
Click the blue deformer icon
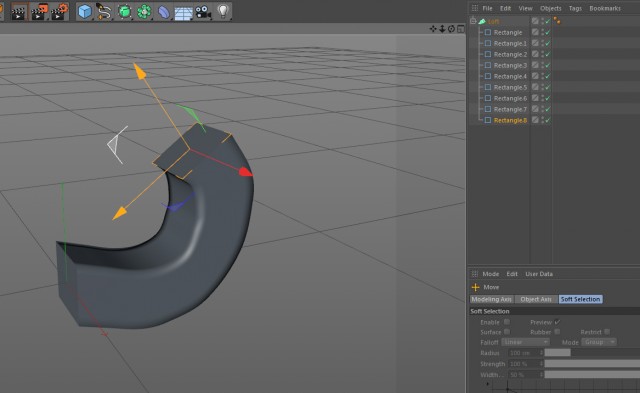tap(164, 12)
